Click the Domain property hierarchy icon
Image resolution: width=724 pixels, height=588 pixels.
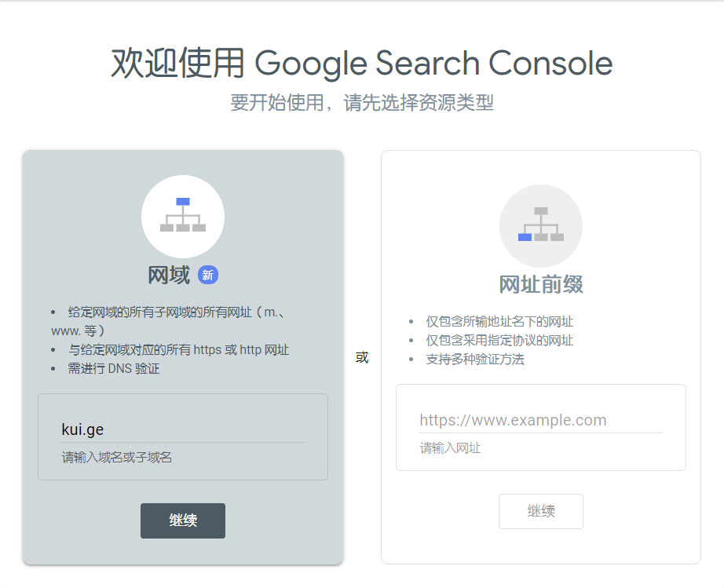pos(183,216)
